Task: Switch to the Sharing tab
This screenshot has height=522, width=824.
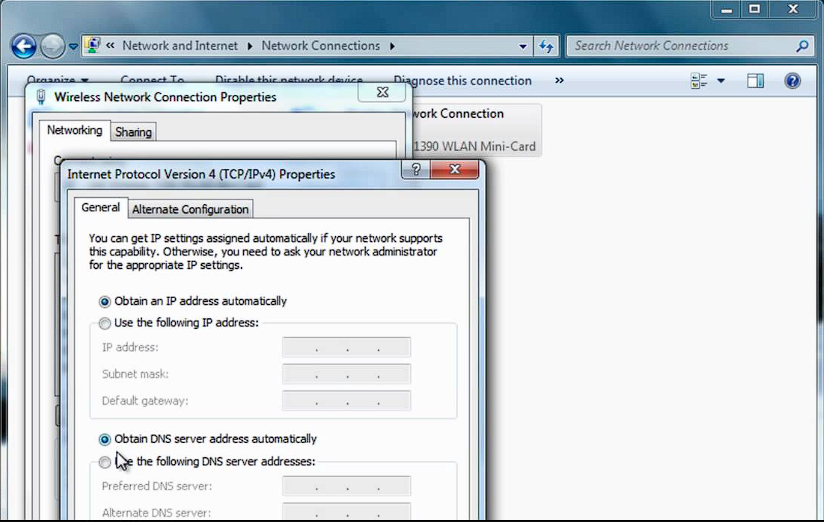Action: [133, 132]
